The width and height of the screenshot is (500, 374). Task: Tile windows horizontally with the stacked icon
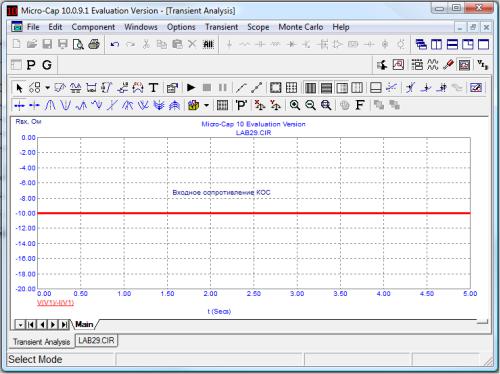(x=452, y=44)
